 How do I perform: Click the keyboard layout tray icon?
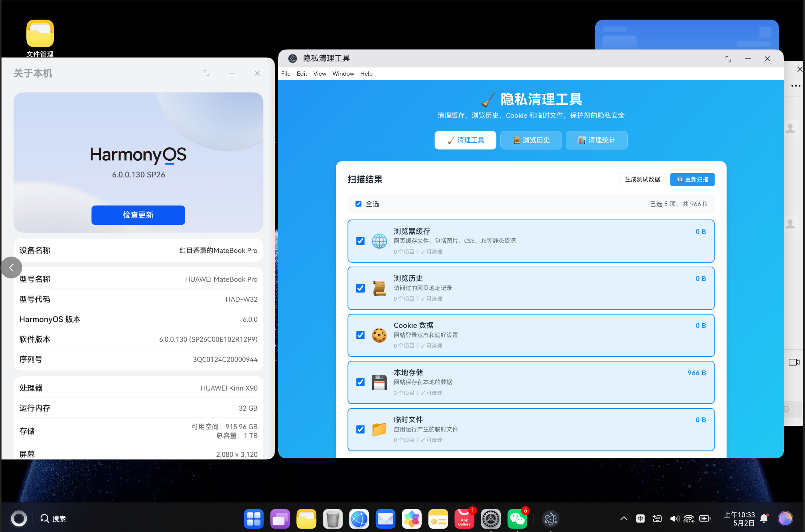point(657,518)
